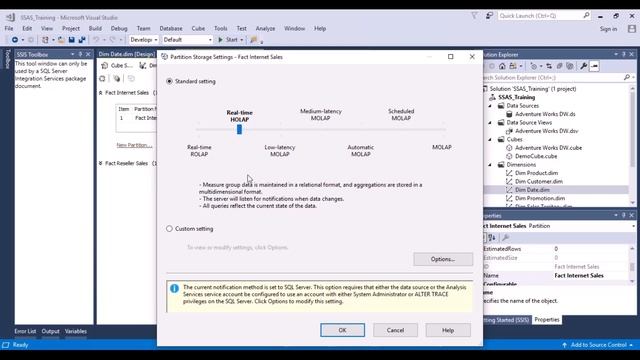Choose Medium-latency MOLAP storage label

tap(321, 115)
